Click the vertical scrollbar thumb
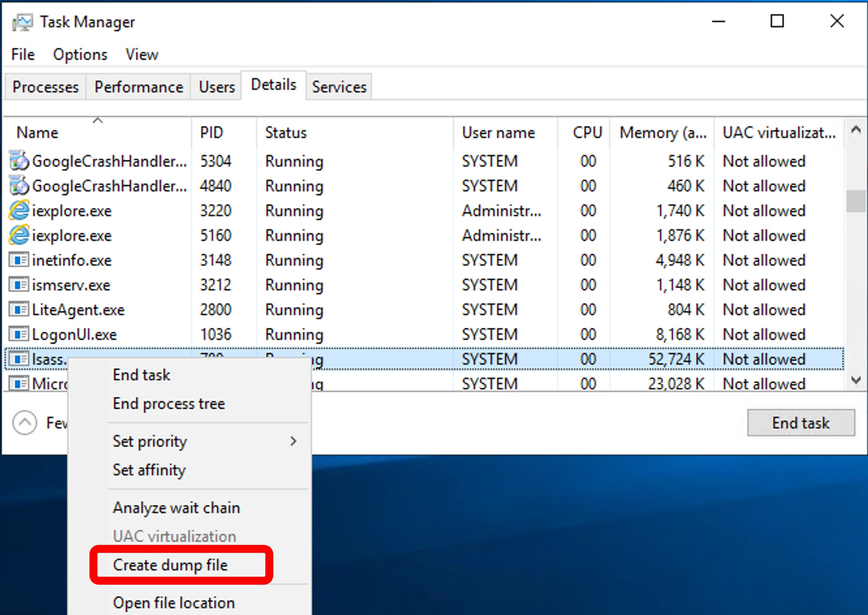Image resolution: width=868 pixels, height=615 pixels. pyautogui.click(x=855, y=201)
